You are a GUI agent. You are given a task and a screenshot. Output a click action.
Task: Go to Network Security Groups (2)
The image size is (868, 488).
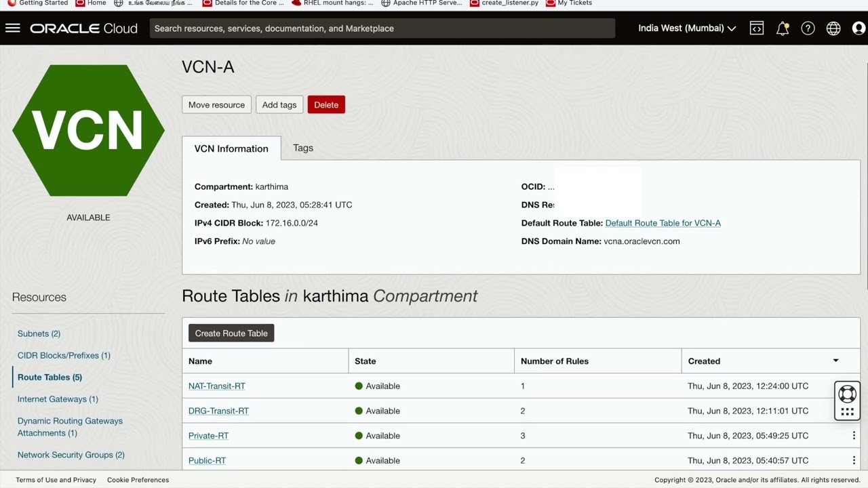(71, 455)
